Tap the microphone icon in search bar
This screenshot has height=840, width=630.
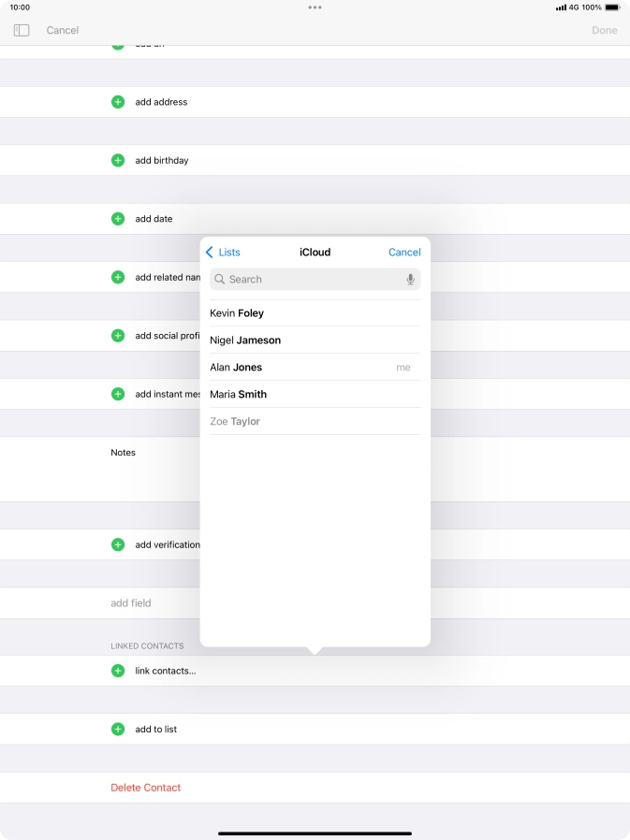coord(410,279)
